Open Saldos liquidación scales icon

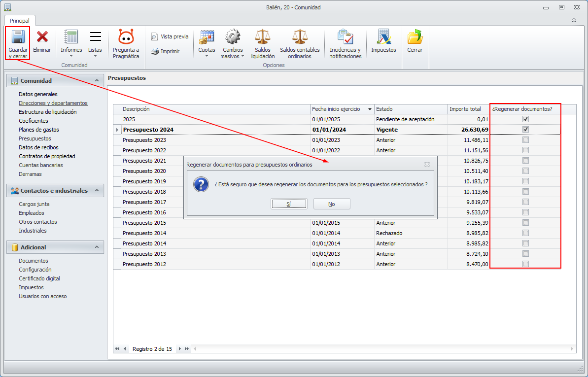[x=263, y=37]
